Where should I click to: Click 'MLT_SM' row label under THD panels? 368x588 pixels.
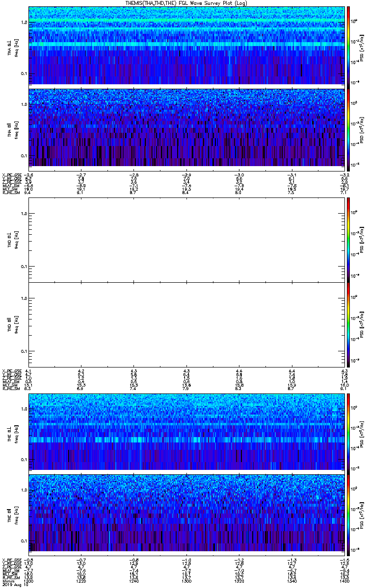9,386
